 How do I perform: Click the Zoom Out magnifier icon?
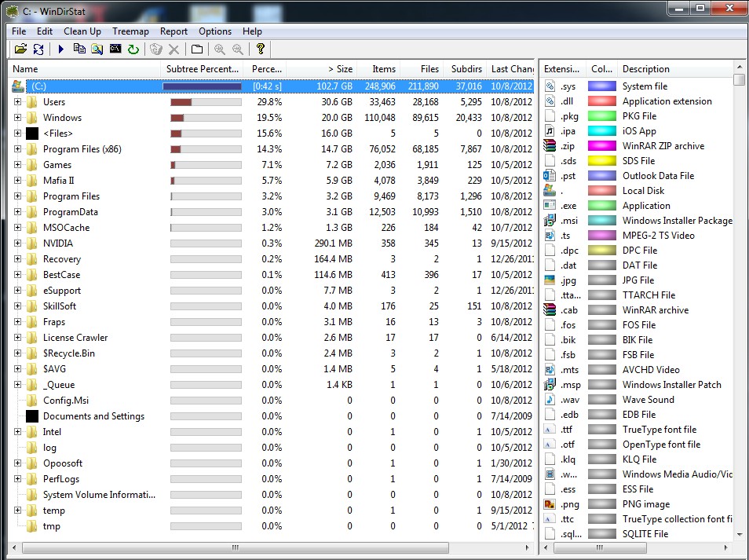tap(237, 49)
